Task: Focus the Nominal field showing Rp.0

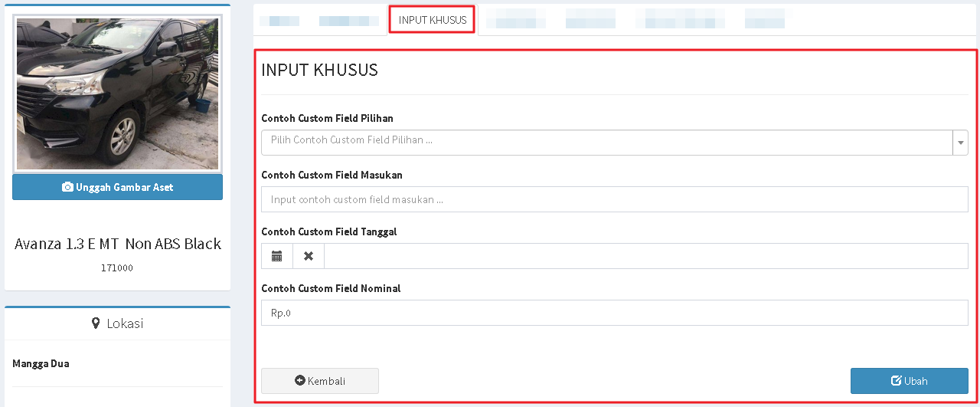Action: point(614,313)
